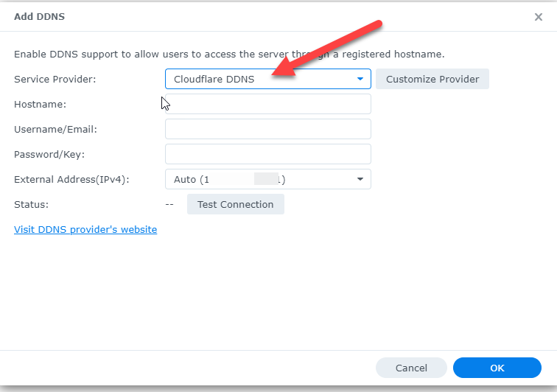This screenshot has height=392, width=557.
Task: Expand the Service Provider dropdown arrow
Action: point(360,79)
